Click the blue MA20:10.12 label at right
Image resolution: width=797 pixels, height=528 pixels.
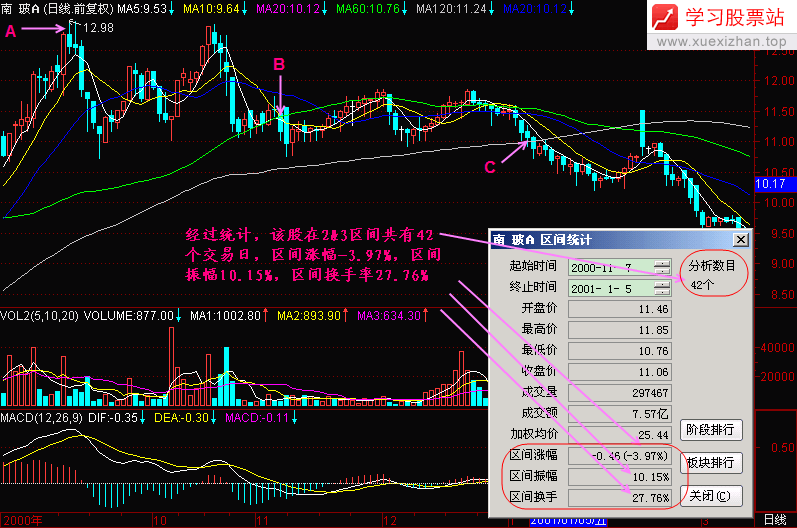(x=535, y=9)
